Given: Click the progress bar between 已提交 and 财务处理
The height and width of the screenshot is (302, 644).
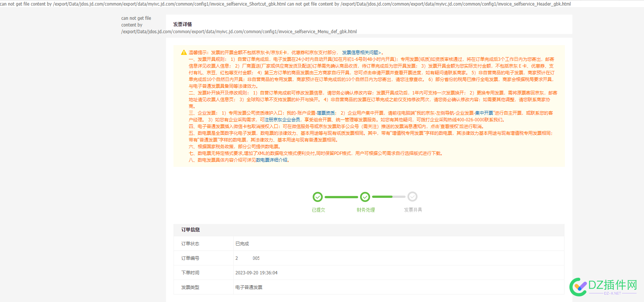Looking at the screenshot, I should click(341, 197).
